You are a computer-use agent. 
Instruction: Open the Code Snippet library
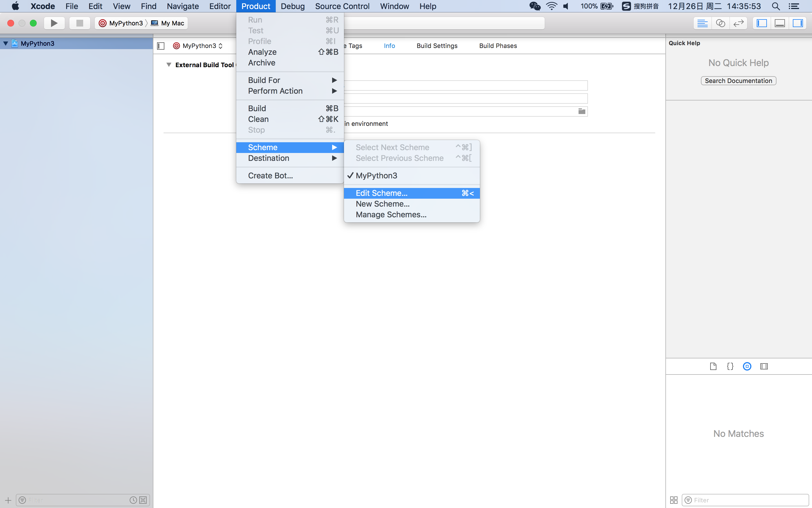[730, 366]
